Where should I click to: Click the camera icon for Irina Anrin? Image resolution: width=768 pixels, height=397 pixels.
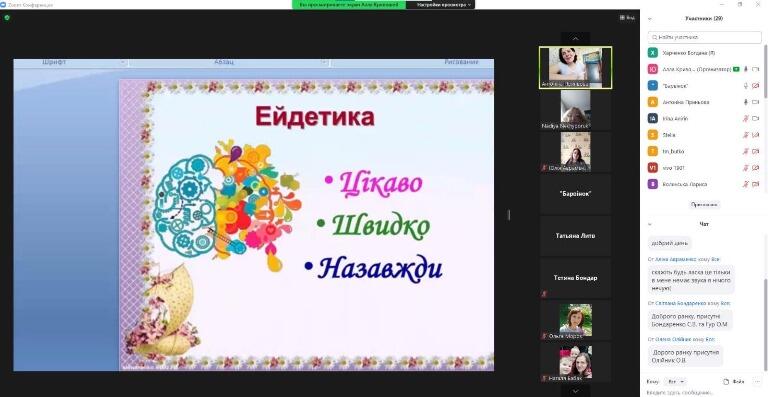756,119
